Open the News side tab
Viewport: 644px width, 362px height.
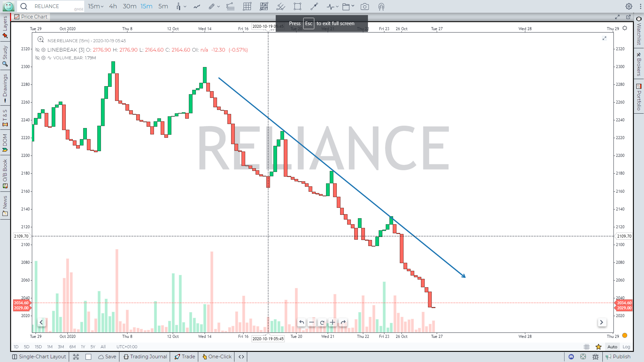coord(5,206)
